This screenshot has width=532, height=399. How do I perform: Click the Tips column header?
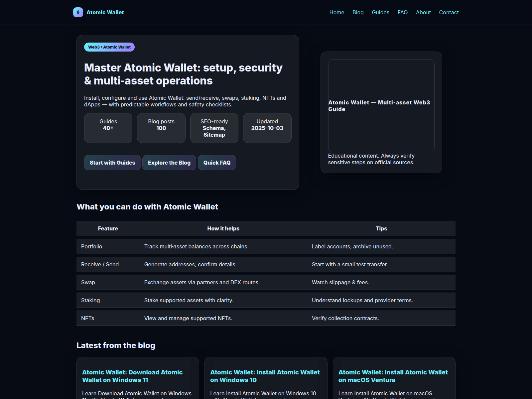(x=381, y=228)
